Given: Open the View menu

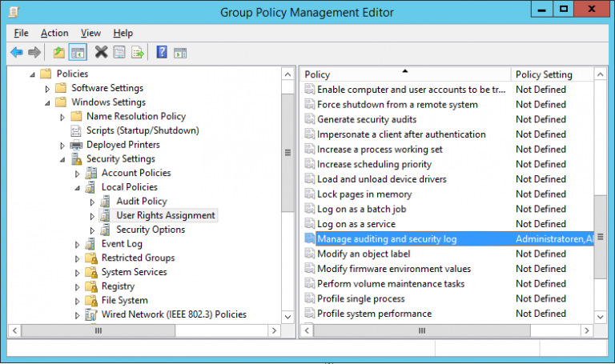Looking at the screenshot, I should pos(90,33).
